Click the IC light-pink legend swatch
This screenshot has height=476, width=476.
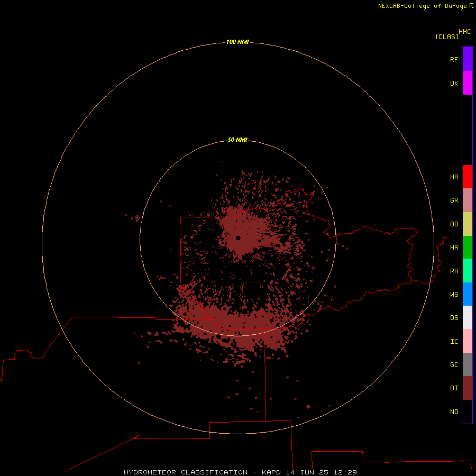point(467,341)
